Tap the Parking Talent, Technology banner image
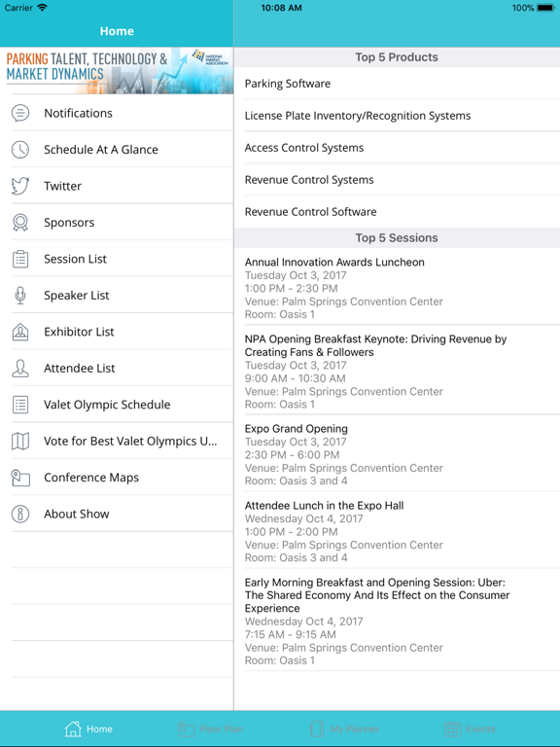This screenshot has width=560, height=747. coord(117,70)
